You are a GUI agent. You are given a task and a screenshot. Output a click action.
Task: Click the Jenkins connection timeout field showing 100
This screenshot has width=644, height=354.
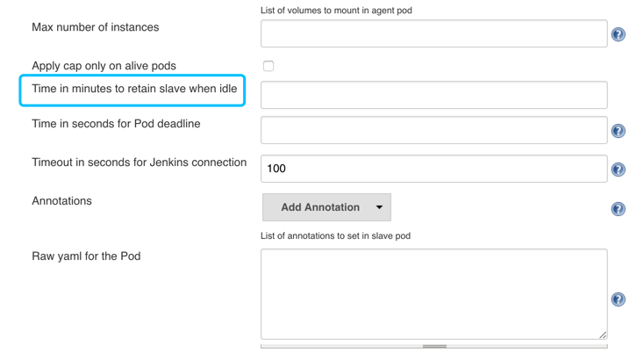[433, 169]
